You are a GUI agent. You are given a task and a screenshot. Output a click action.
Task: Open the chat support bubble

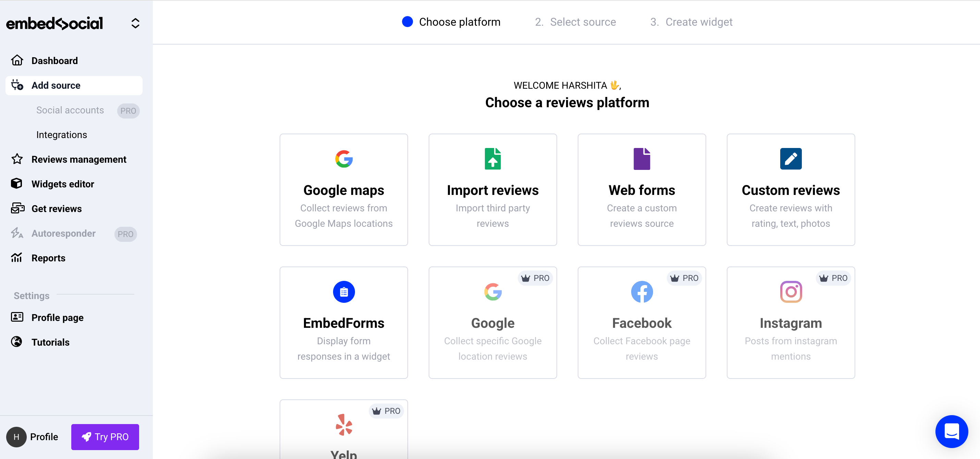[x=952, y=432]
